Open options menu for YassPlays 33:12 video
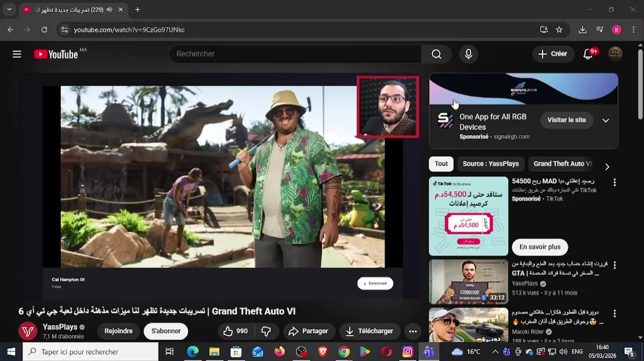The image size is (644, 361). tap(614, 265)
